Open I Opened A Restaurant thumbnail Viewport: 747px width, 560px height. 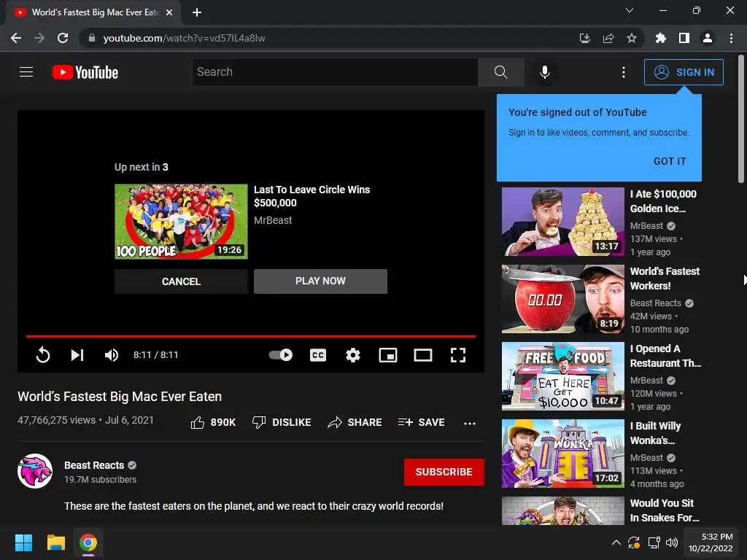click(x=562, y=376)
